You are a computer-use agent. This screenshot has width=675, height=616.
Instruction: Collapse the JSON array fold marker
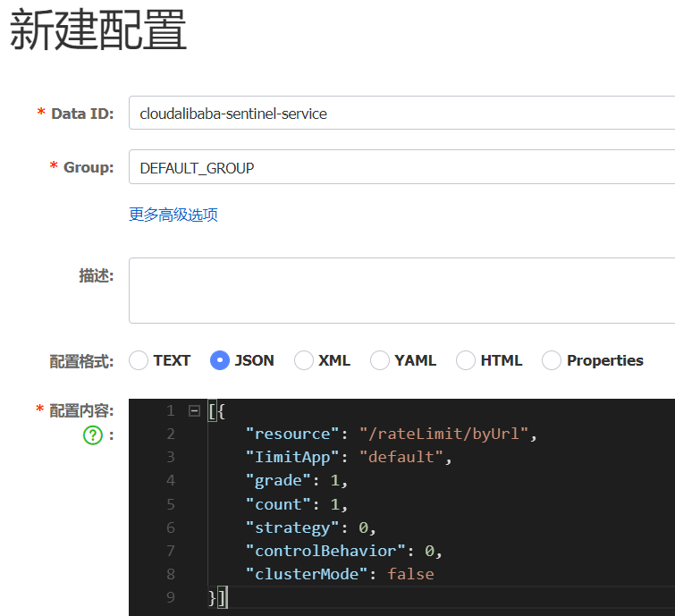(x=194, y=411)
